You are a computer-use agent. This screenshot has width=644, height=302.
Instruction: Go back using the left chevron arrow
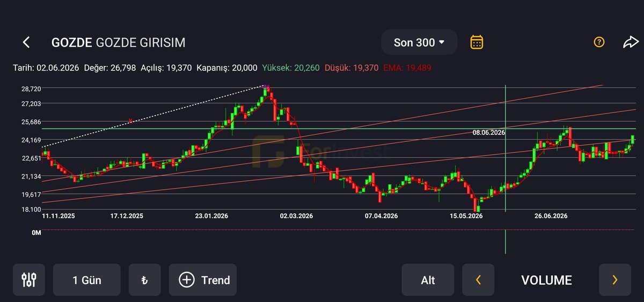coord(26,42)
